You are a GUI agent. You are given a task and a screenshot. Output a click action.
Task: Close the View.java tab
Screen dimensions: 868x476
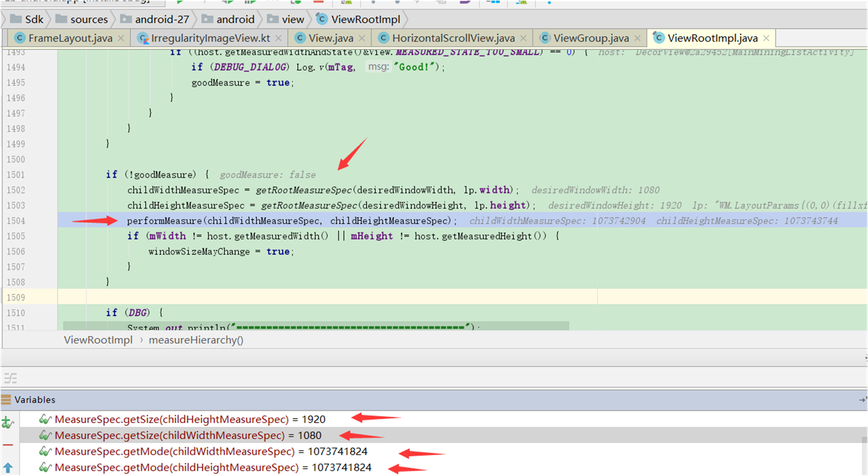coord(362,38)
